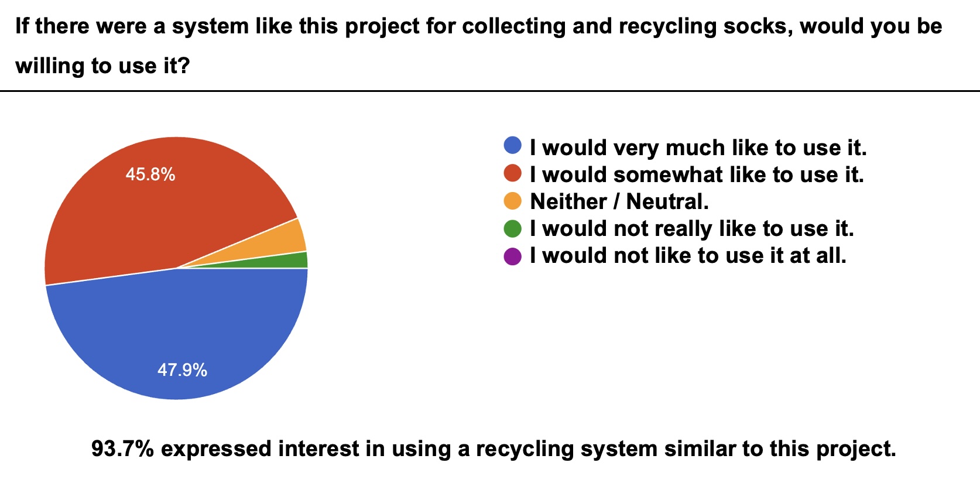
Task: Select the orange legend dot
Action: [x=512, y=201]
